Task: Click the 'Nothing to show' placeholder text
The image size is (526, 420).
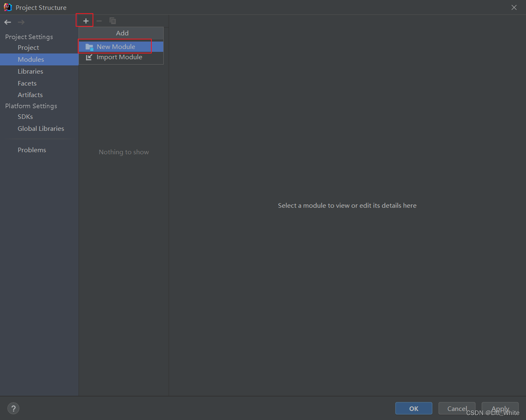Action: tap(124, 152)
